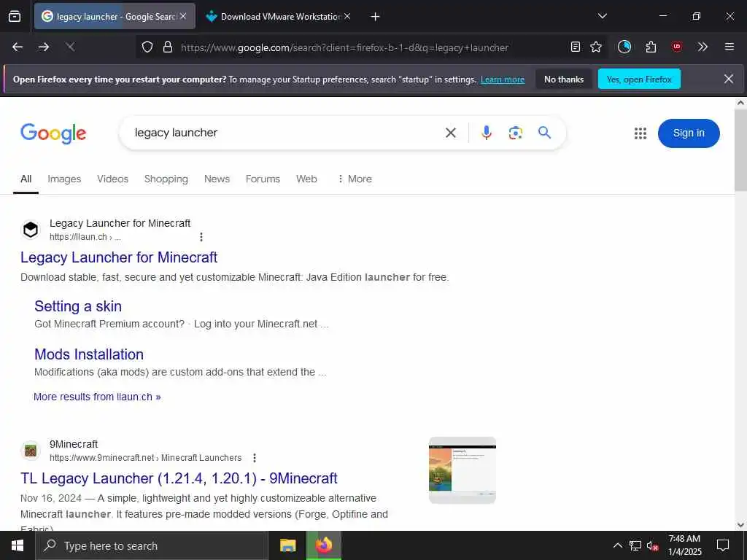Screen dimensions: 747x560
Task: Select the All results tab
Action: click(26, 179)
